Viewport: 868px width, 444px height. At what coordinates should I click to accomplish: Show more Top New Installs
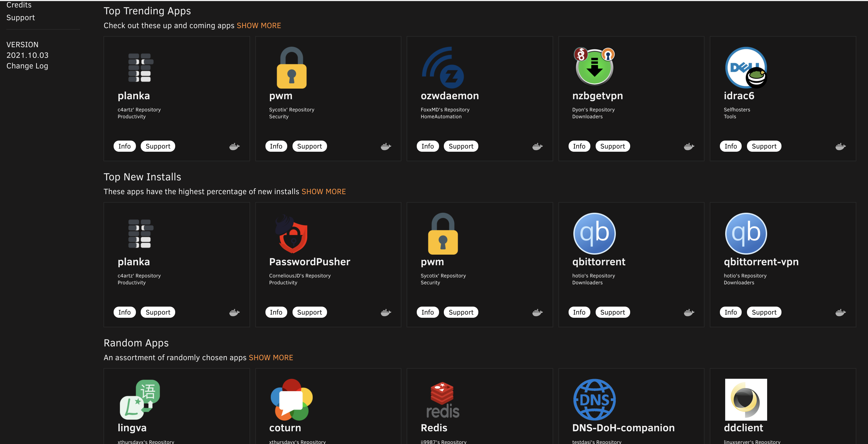point(323,191)
